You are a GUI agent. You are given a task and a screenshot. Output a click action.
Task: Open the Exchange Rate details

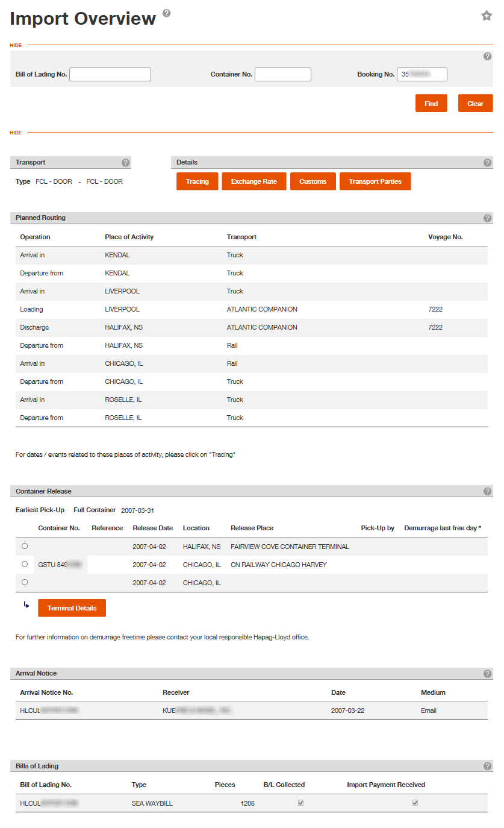pos(254,181)
